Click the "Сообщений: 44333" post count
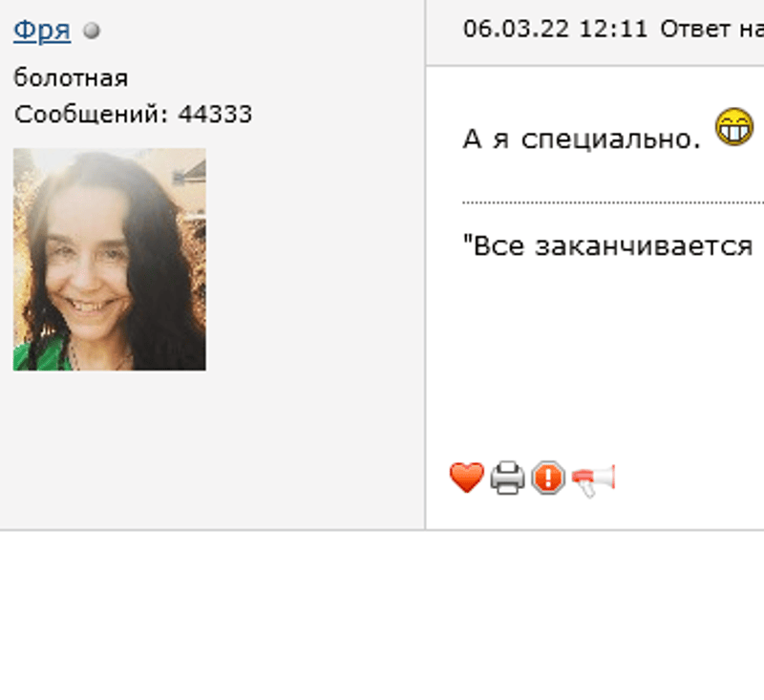Viewport: 764px width, 700px height. (133, 115)
